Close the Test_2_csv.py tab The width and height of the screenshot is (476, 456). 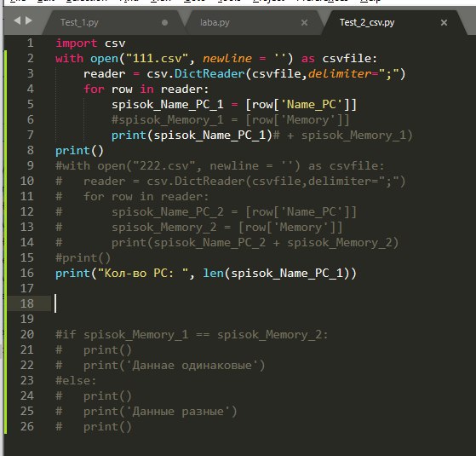[x=444, y=22]
